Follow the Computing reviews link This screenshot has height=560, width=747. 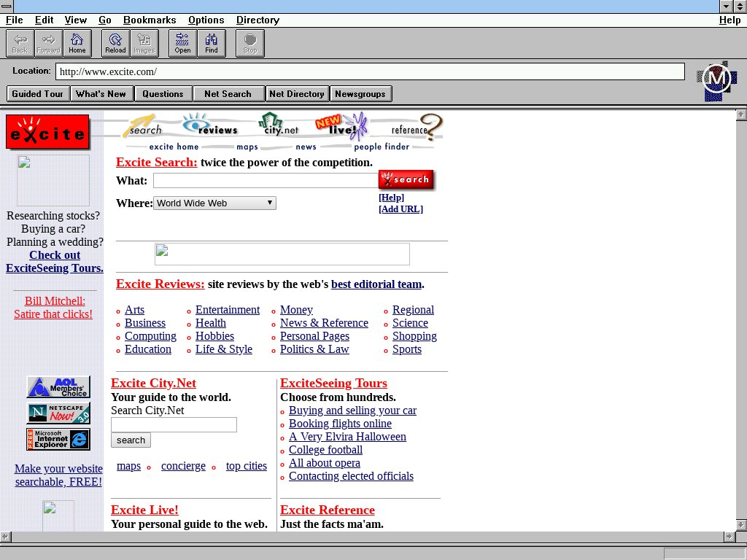tap(150, 336)
